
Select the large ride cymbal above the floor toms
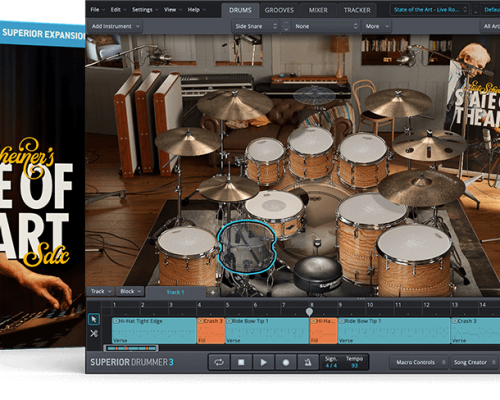[421, 188]
